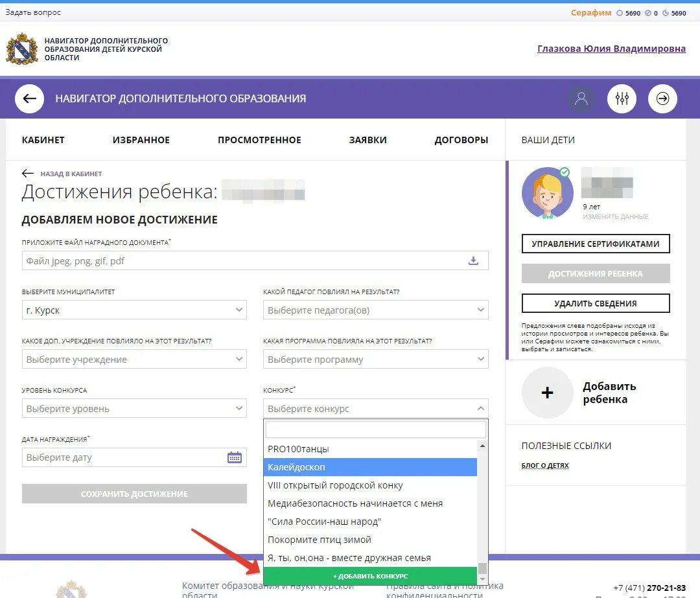Image resolution: width=700 pixels, height=598 pixels.
Task: Click the green ДОБАВИТЬ КОНКУРС button
Action: 371,575
